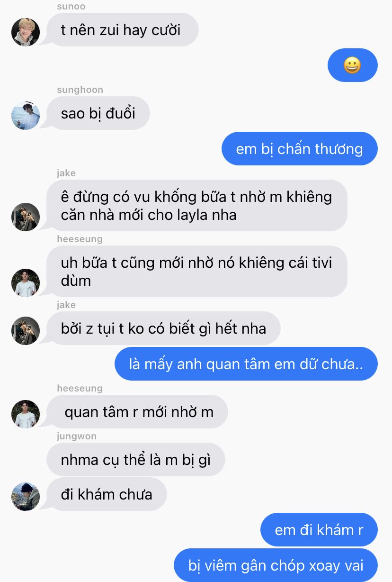Open heeseung's avatar beside the tivi message

point(26,283)
